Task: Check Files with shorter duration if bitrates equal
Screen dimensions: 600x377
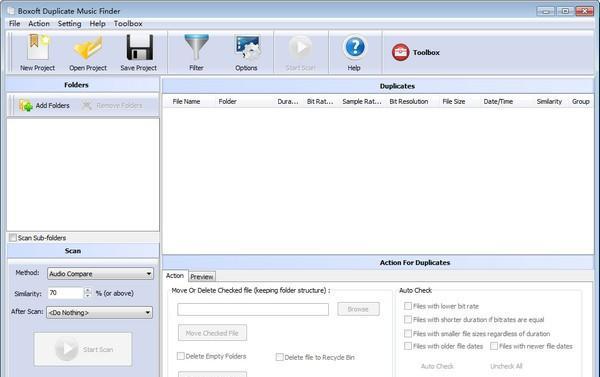Action: coord(408,319)
